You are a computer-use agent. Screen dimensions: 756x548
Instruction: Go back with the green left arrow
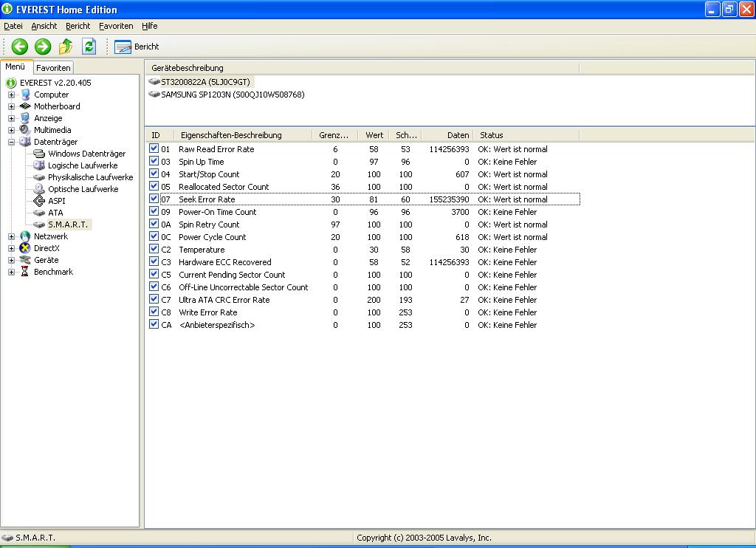point(20,47)
